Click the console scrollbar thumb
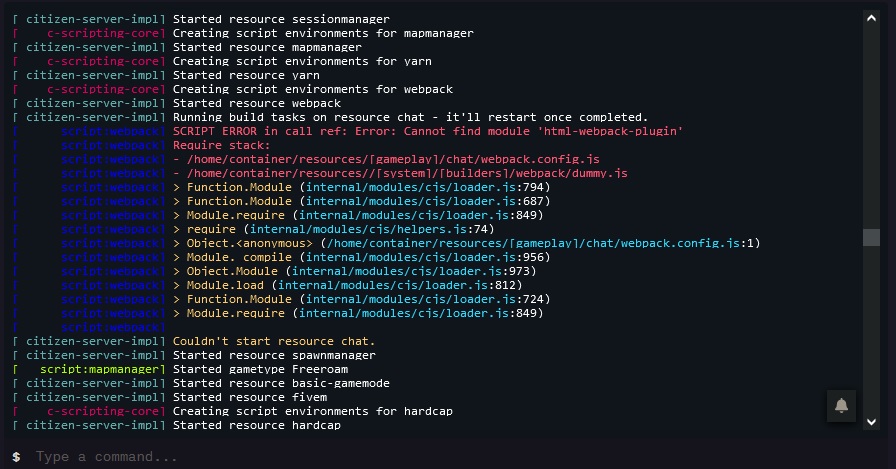This screenshot has height=469, width=896. point(871,237)
